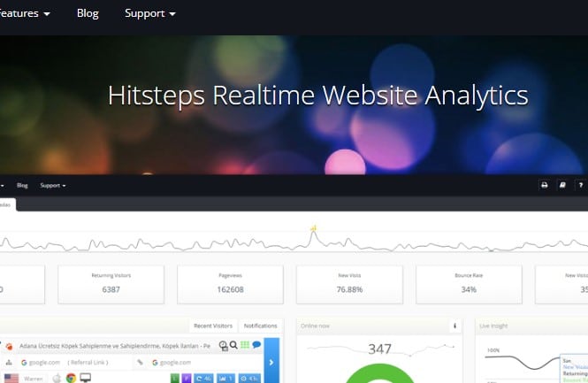
Task: Click the question mark help icon
Action: click(x=581, y=185)
